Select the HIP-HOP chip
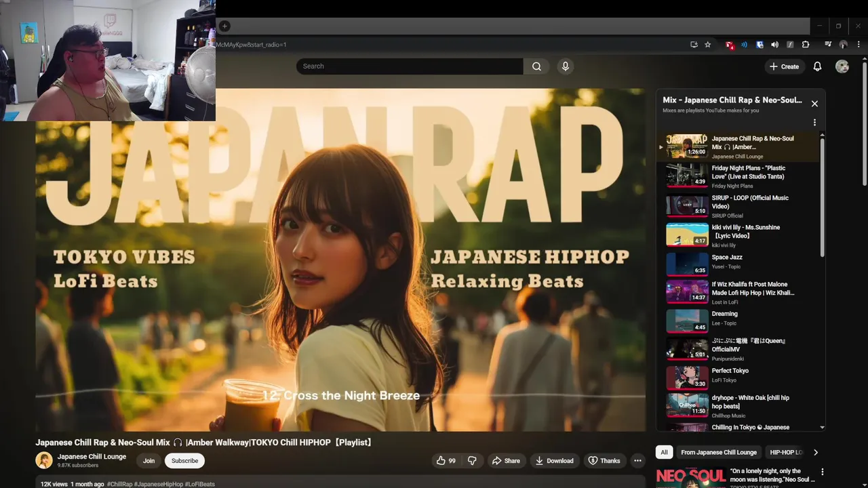The image size is (868, 488). click(786, 452)
